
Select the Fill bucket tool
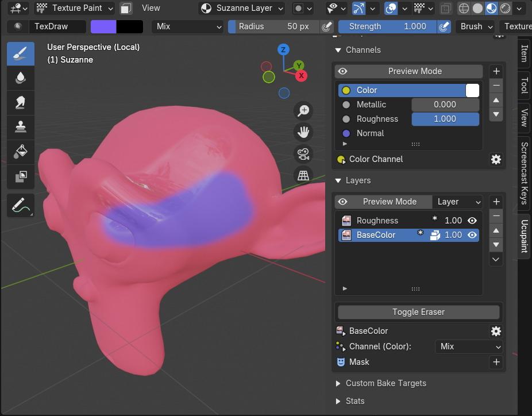pyautogui.click(x=20, y=152)
